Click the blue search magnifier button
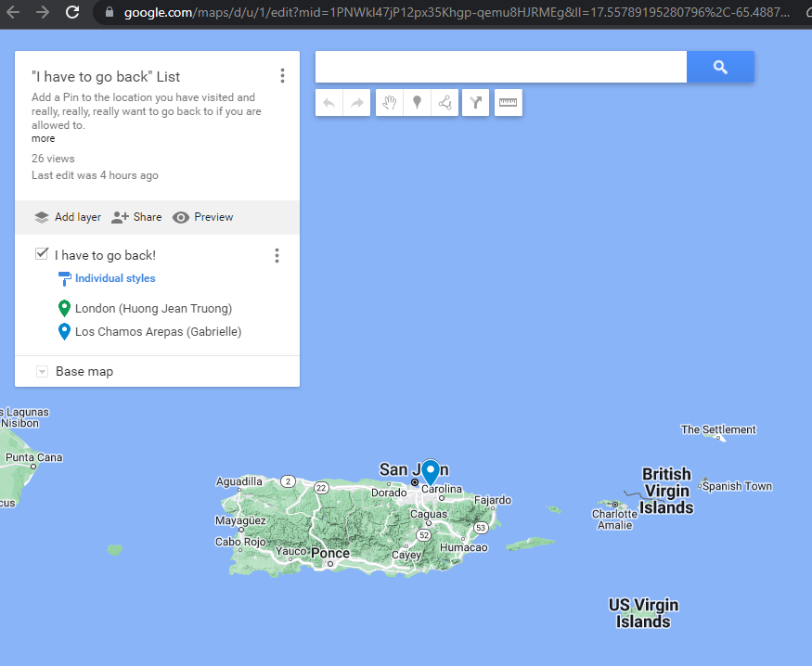This screenshot has width=812, height=666. point(720,67)
